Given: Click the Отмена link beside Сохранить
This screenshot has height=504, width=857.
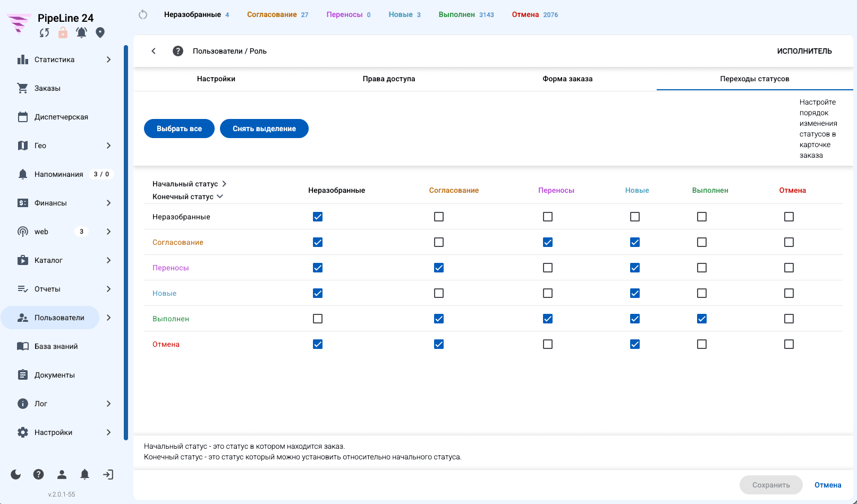Looking at the screenshot, I should pos(828,485).
